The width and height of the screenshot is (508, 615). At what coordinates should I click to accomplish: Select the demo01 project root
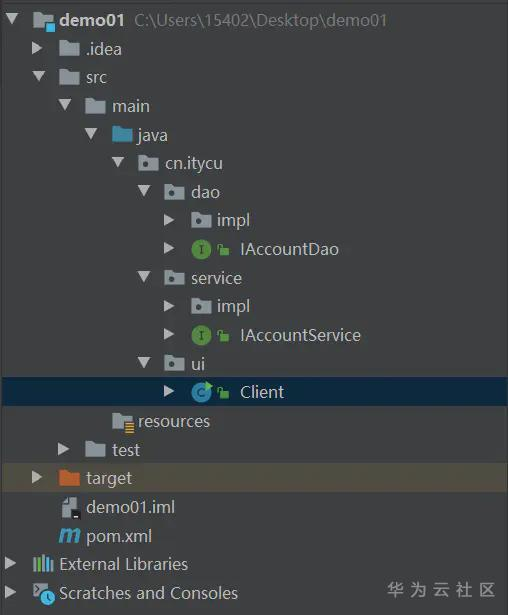click(92, 20)
